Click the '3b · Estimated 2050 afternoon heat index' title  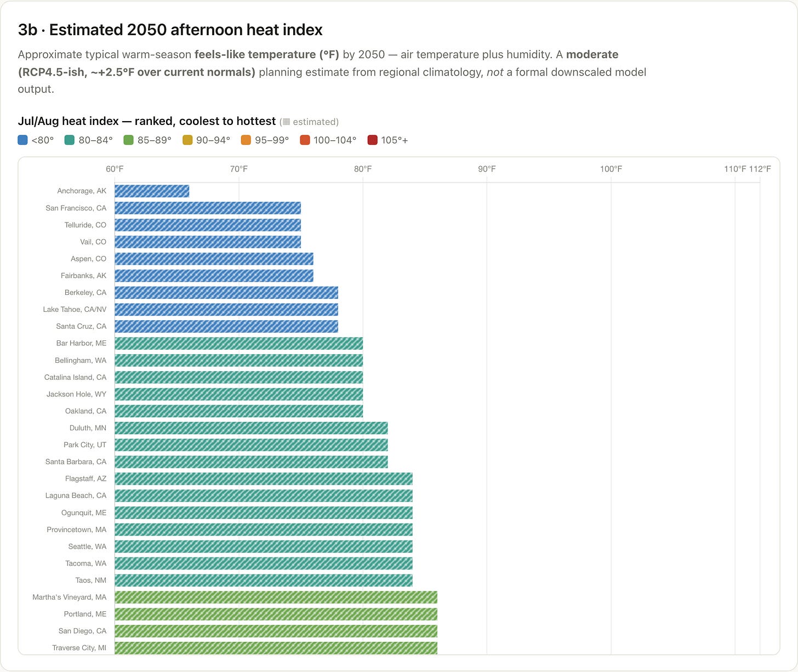[170, 30]
